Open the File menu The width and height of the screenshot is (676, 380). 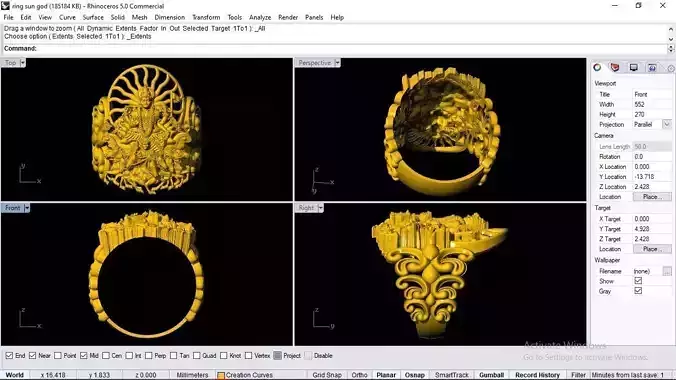coord(8,17)
